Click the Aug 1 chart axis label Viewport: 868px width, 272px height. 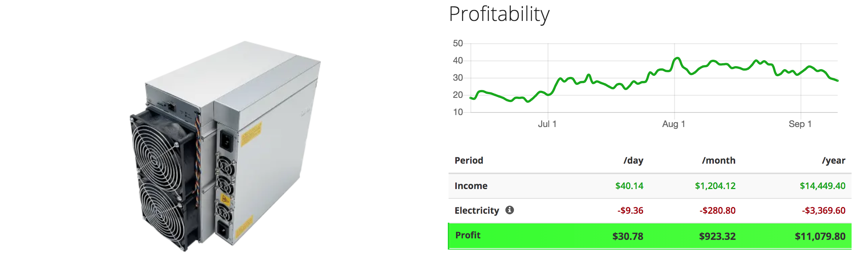pos(674,124)
